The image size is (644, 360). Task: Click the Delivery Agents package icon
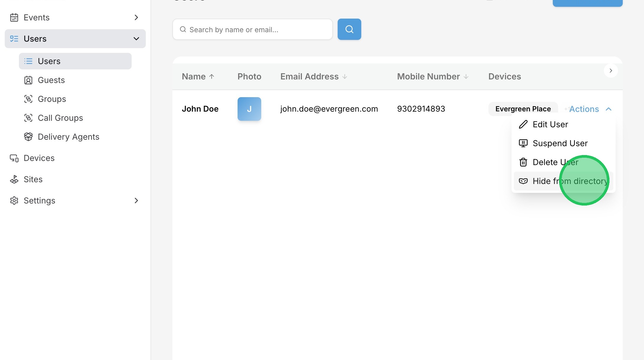click(28, 137)
